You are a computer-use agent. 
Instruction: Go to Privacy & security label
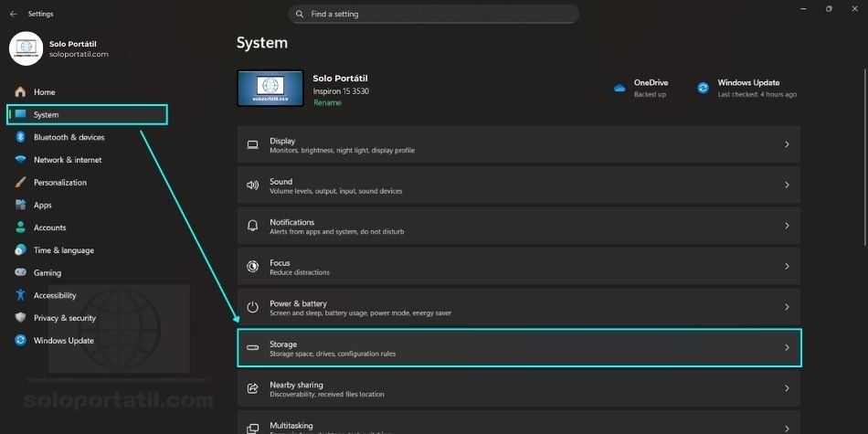click(65, 318)
